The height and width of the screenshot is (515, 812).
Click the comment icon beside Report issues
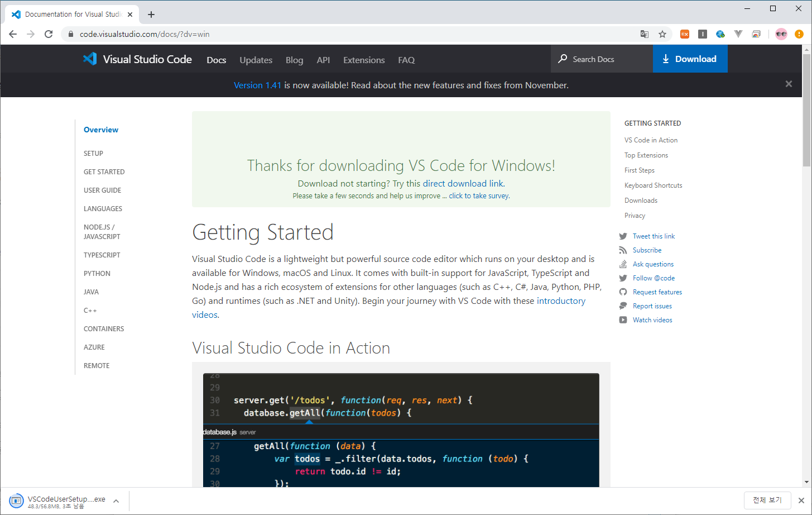pos(623,306)
